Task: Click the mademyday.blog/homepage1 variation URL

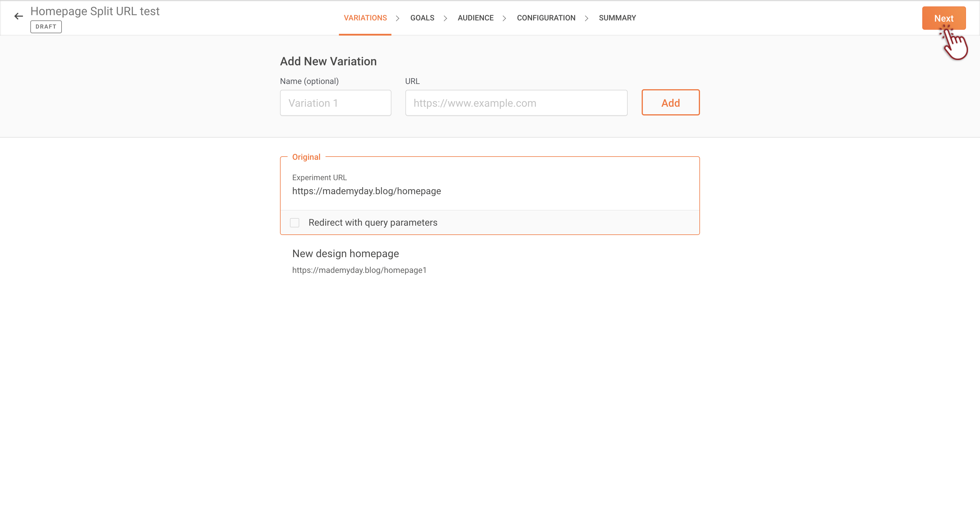Action: coord(359,270)
